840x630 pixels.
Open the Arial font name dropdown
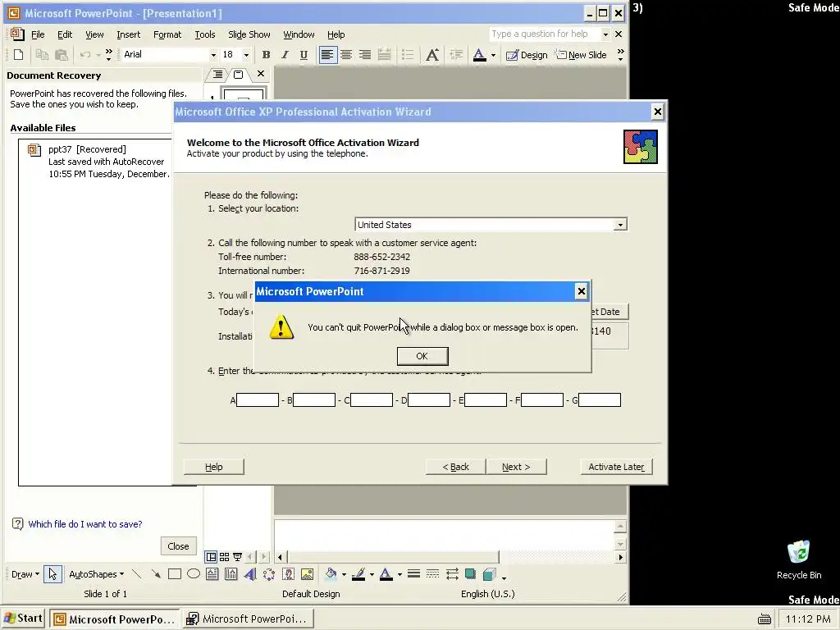click(x=213, y=55)
